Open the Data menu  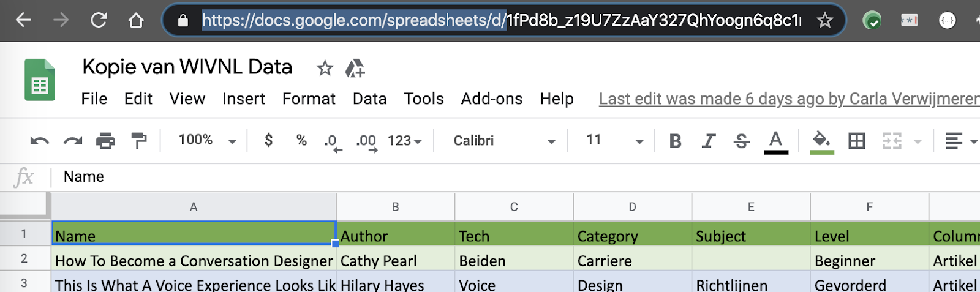[369, 99]
